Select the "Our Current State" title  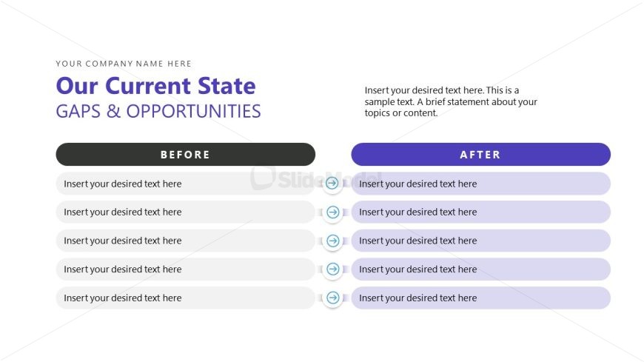tap(155, 86)
